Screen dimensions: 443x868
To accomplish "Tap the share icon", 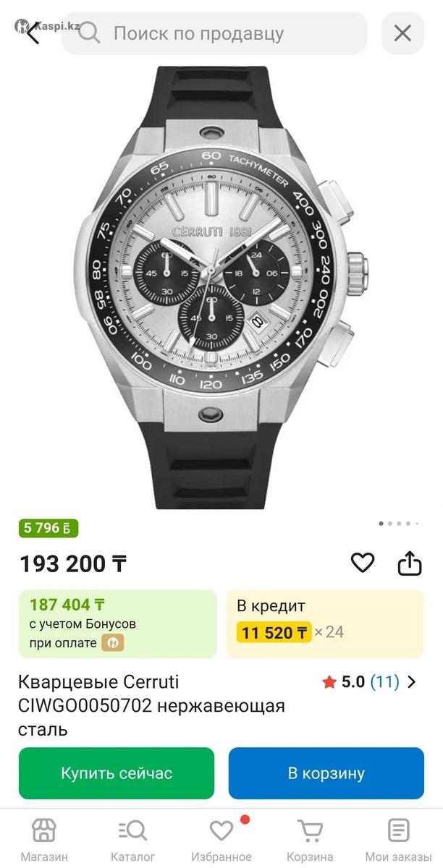I will (x=410, y=563).
